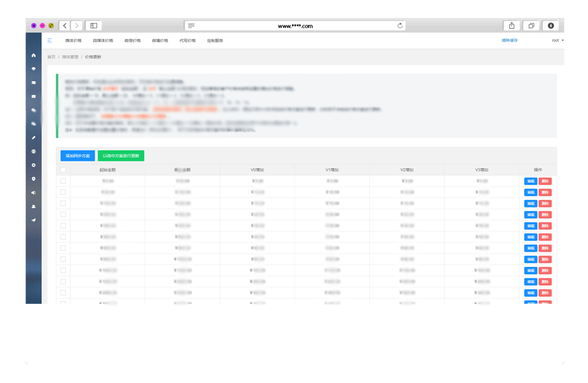Viewport: 588px width, 383px height.
Task: Open the root user dropdown
Action: [x=557, y=40]
